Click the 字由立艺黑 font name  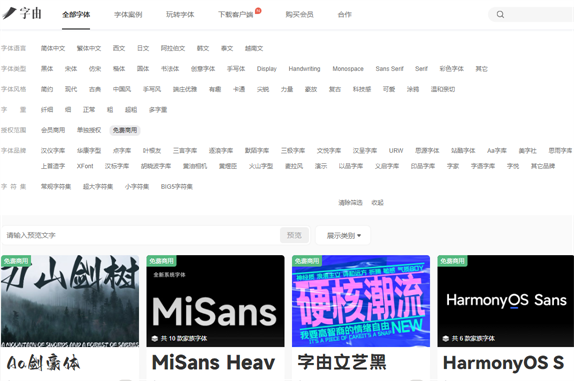coord(342,363)
